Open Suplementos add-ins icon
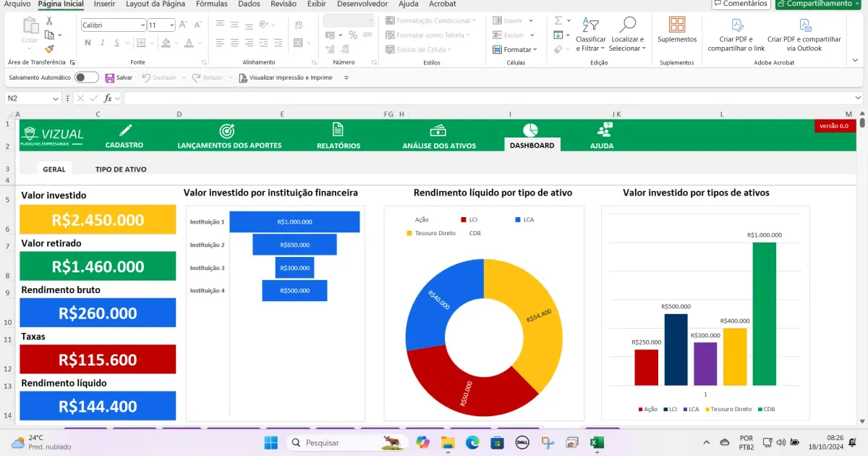 tap(677, 25)
